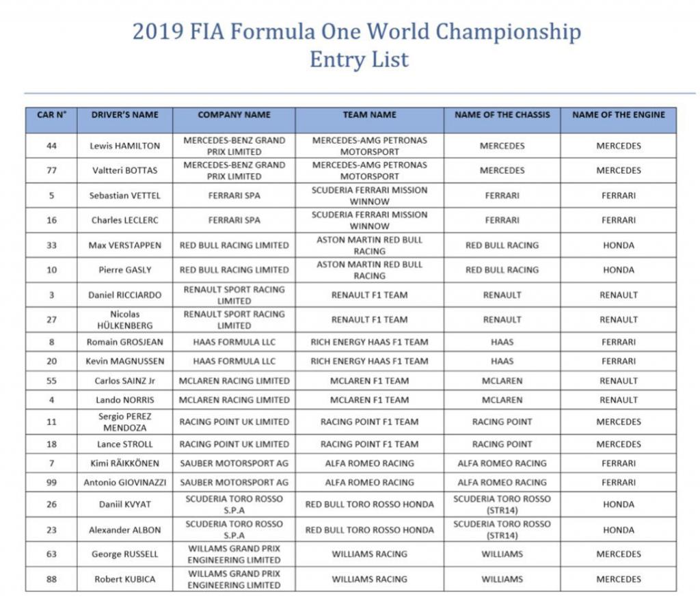Select Lando NORRIS driver cell
Image resolution: width=700 pixels, height=607 pixels.
125,400
